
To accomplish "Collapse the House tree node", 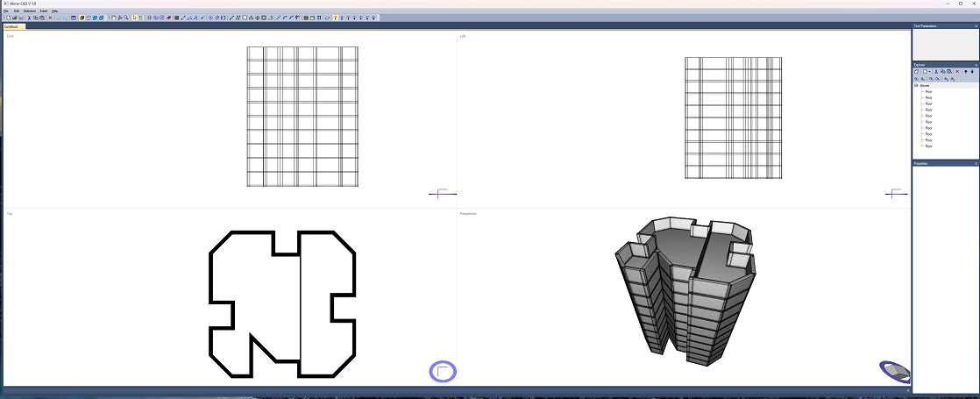I will pyautogui.click(x=916, y=86).
